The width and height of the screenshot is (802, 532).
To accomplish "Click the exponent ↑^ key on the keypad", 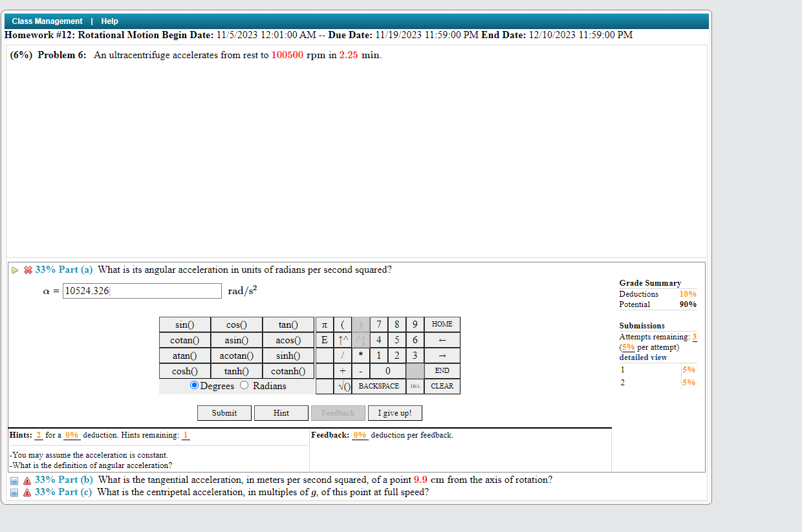I will (x=342, y=339).
